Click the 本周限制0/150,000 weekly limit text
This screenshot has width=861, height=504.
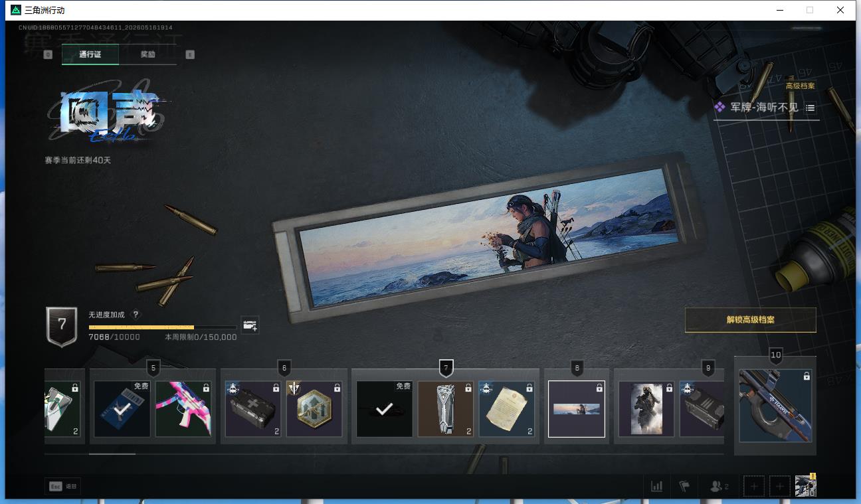(201, 337)
